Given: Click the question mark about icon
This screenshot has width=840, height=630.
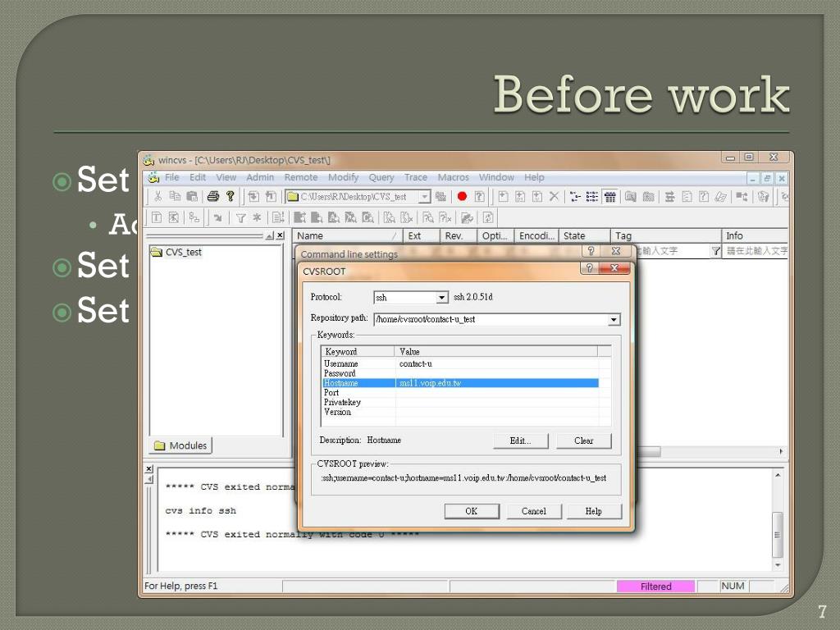Looking at the screenshot, I should (x=231, y=197).
